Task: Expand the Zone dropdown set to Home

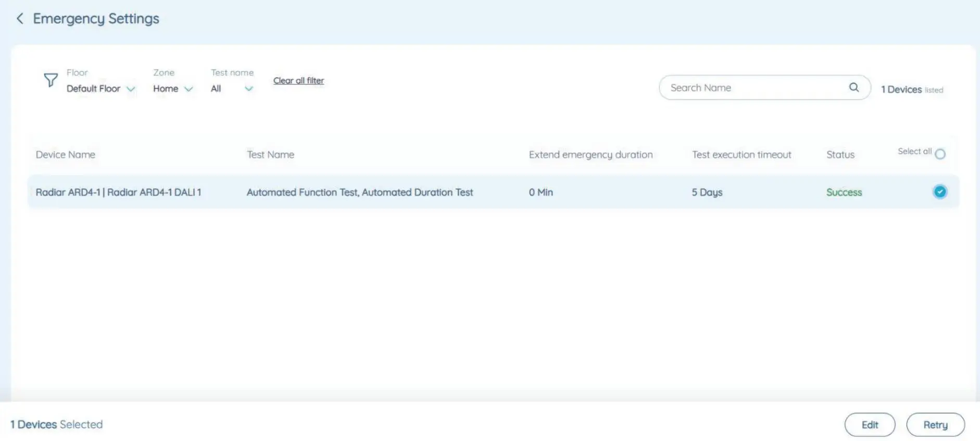Action: [172, 89]
